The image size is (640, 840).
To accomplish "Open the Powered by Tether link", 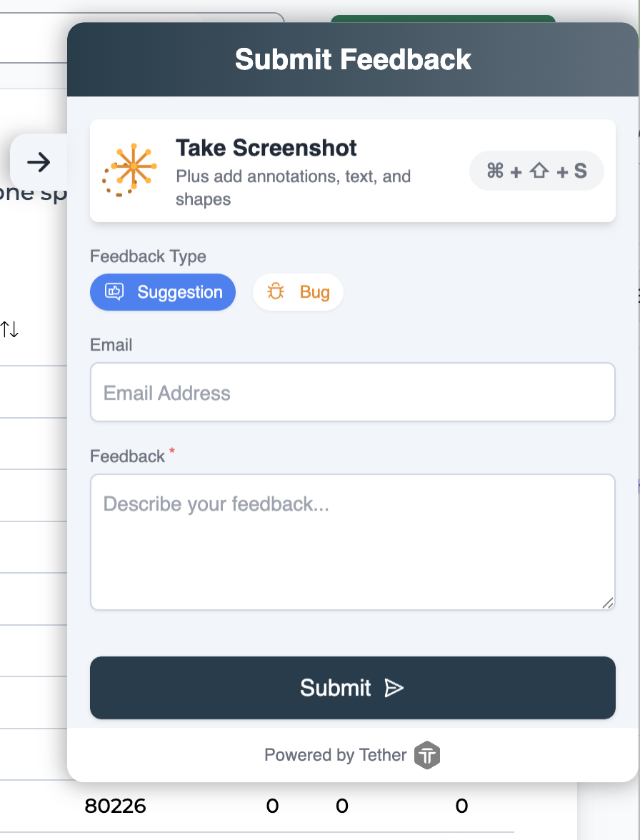I will (x=336, y=755).
